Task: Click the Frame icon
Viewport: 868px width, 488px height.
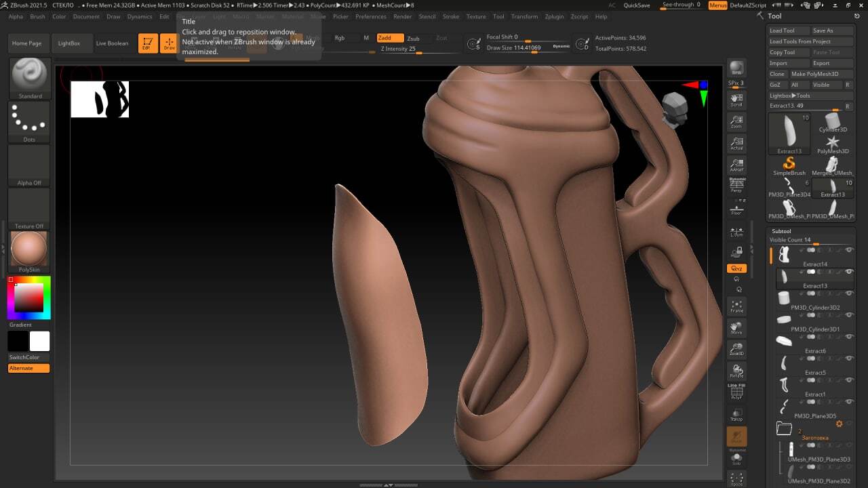Action: [736, 306]
